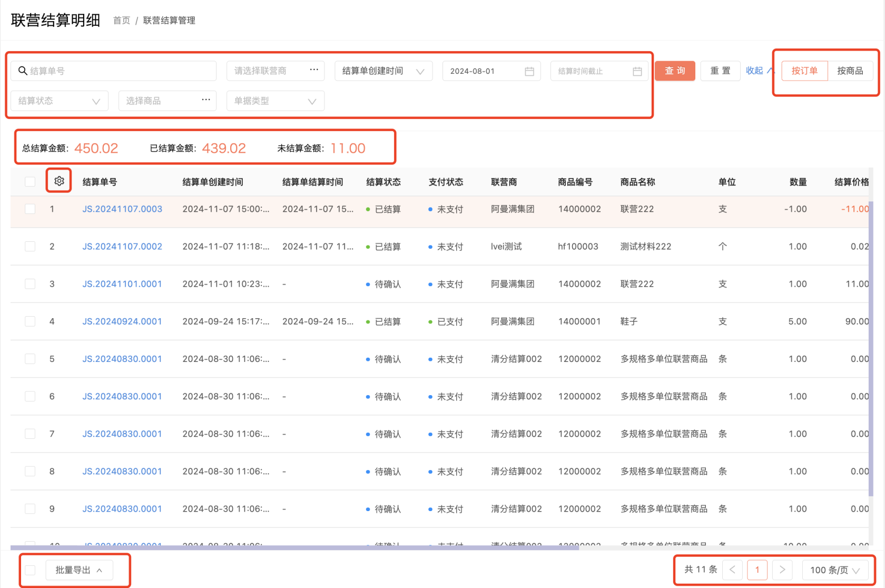Click product code hf100003
The height and width of the screenshot is (588, 885).
point(578,246)
